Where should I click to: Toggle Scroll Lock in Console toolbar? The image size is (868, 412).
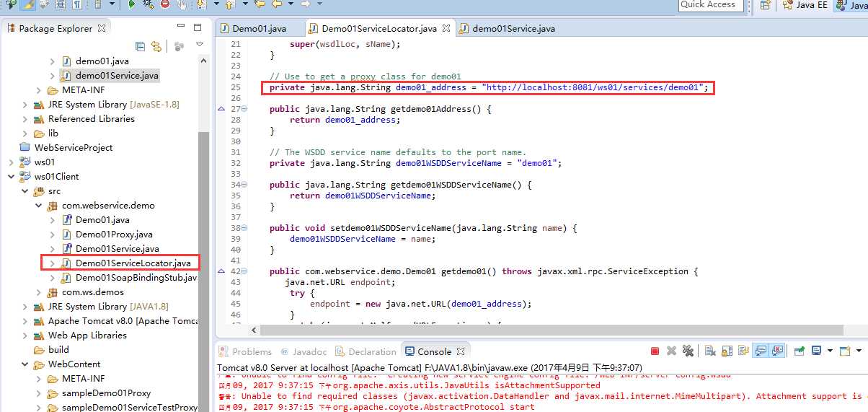[727, 351]
